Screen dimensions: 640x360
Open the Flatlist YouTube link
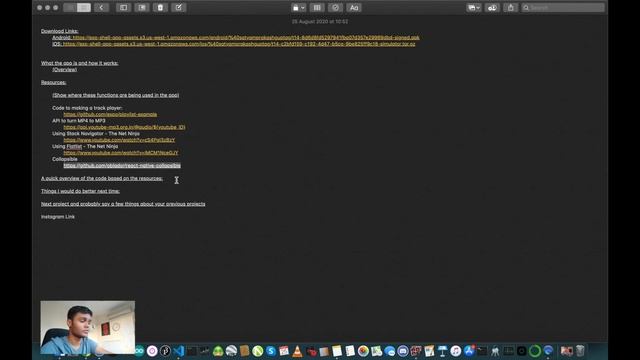click(x=121, y=153)
